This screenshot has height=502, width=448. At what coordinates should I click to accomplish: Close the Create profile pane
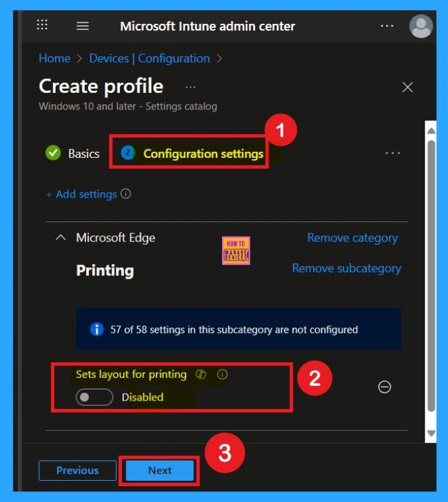click(x=408, y=87)
